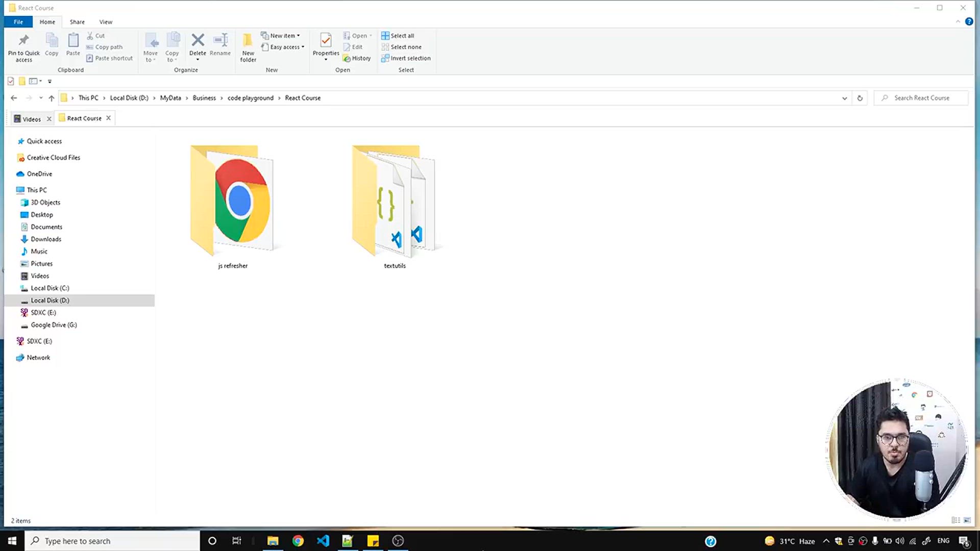Open History in the ribbon
This screenshot has width=980, height=551.
(357, 58)
